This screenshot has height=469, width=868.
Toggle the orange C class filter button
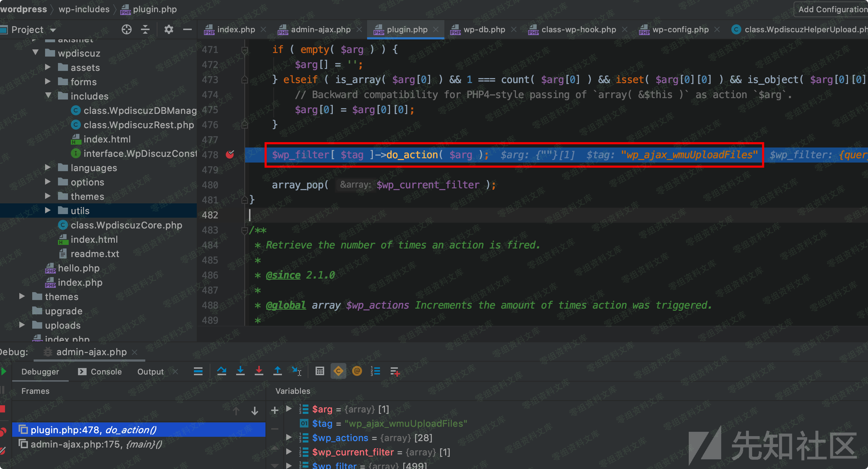338,371
